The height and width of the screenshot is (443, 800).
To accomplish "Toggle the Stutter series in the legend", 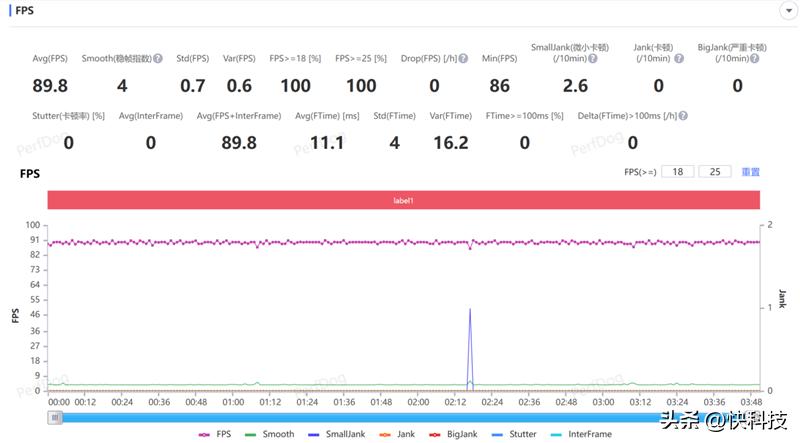I will 514,434.
